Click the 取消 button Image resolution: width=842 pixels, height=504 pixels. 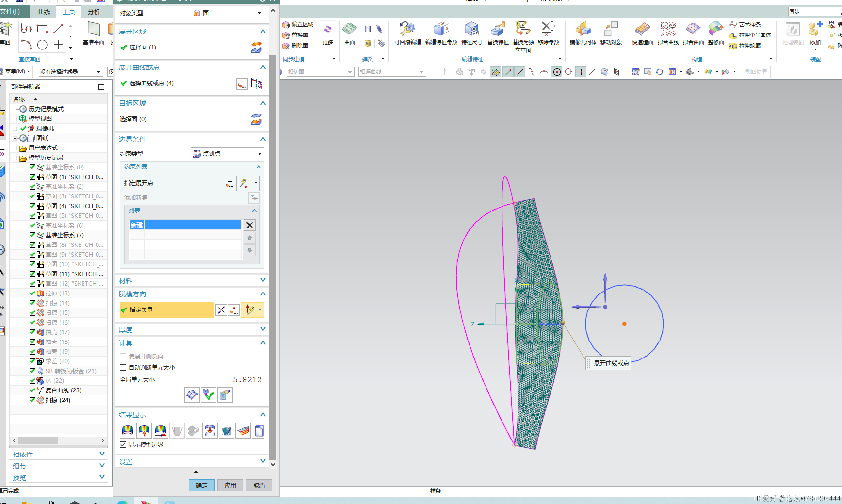click(x=259, y=485)
